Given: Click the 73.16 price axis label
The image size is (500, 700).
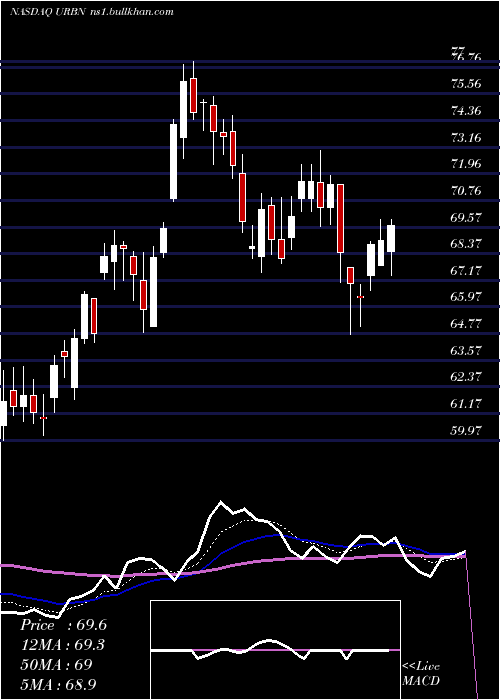Looking at the screenshot, I should 466,137.
